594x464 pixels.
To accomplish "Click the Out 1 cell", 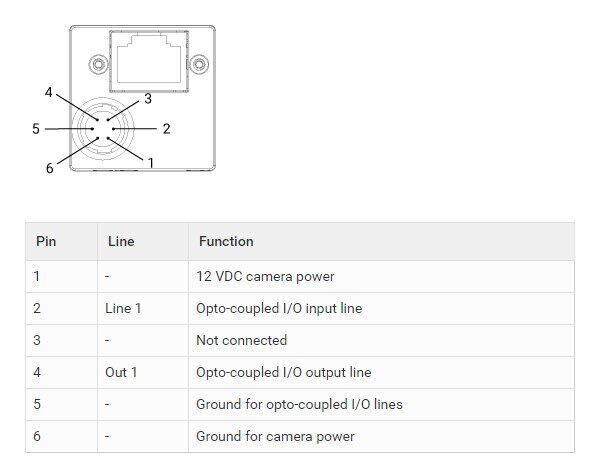I will point(143,372).
